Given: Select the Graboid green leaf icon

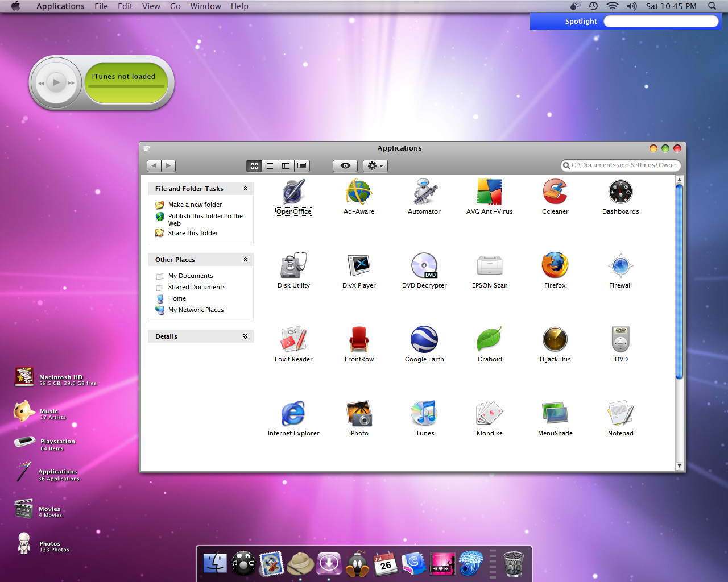Looking at the screenshot, I should click(x=490, y=340).
